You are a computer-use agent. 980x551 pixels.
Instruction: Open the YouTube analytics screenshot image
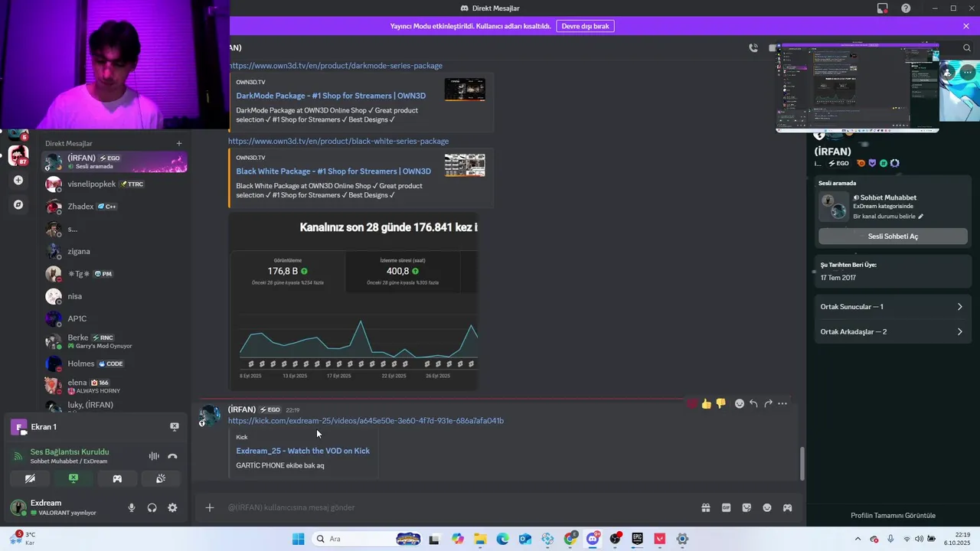point(353,302)
